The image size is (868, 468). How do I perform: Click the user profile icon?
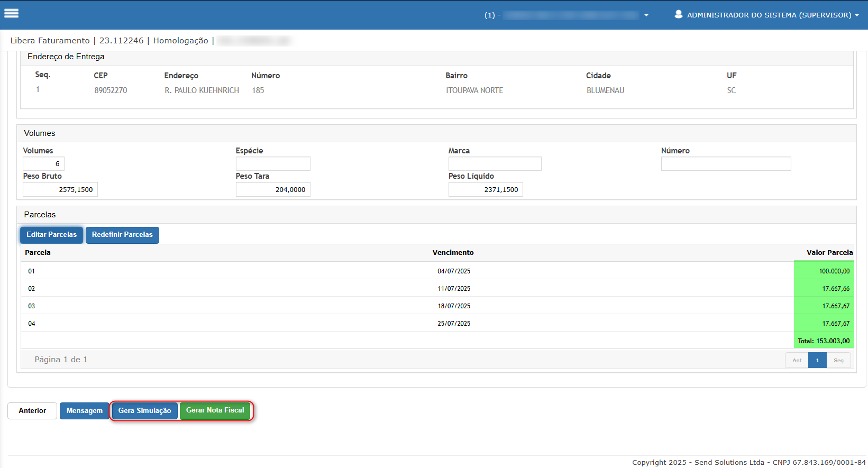click(x=678, y=14)
